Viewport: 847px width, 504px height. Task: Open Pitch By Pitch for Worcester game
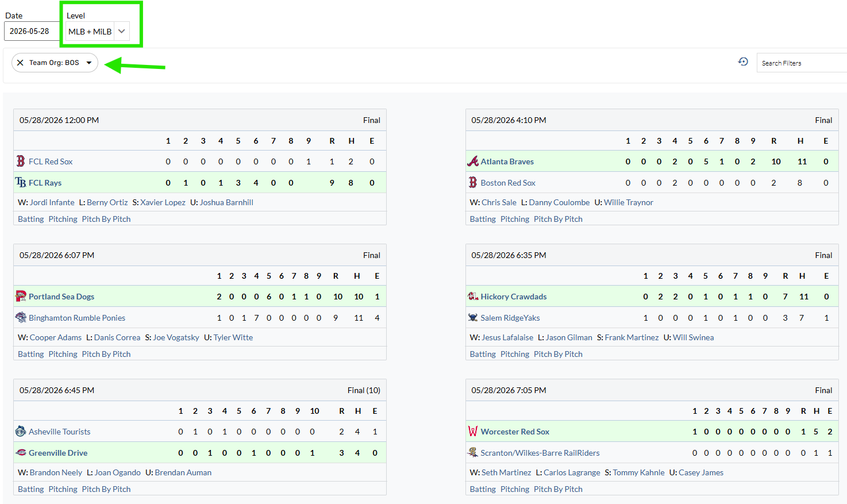click(x=558, y=489)
